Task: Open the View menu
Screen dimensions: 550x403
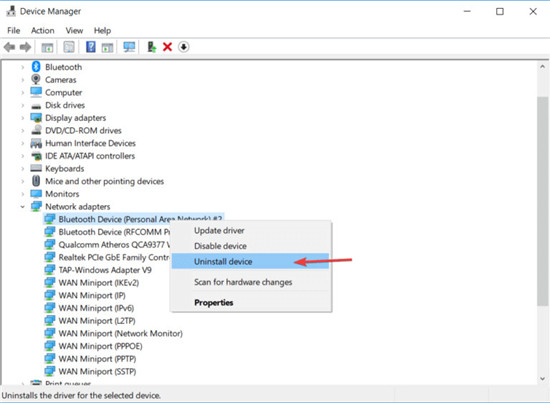Action: pos(74,31)
